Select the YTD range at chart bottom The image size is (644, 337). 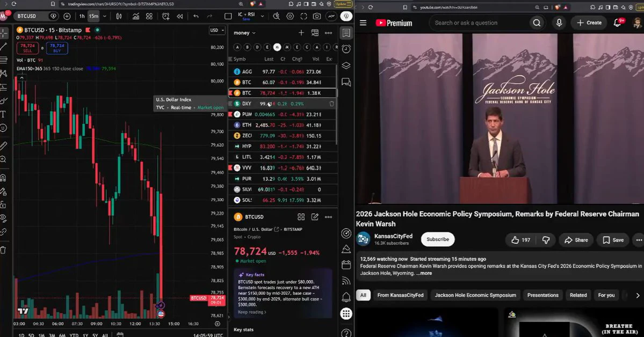[74, 335]
